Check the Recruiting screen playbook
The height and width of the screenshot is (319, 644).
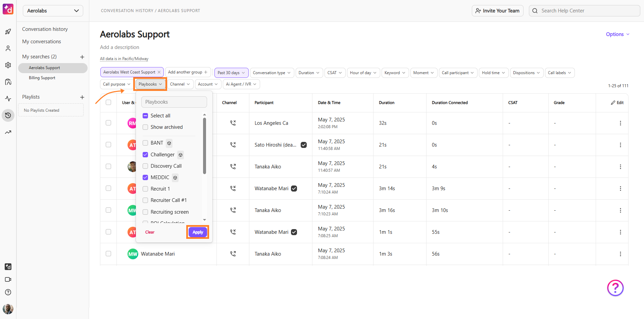[145, 212]
